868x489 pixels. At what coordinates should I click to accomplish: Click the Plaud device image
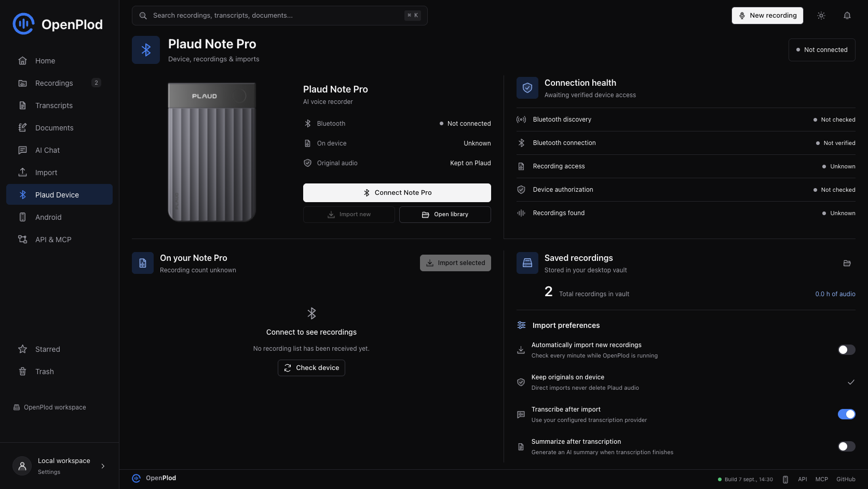pyautogui.click(x=212, y=152)
